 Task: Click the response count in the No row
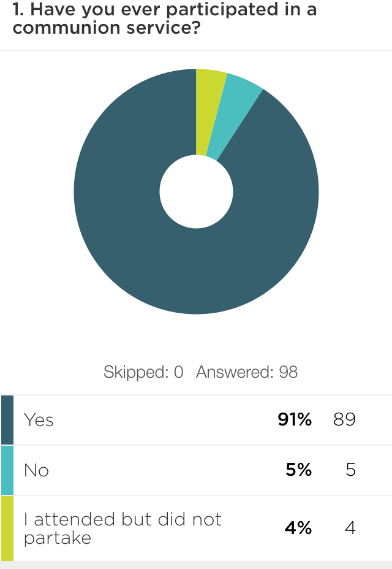coord(350,470)
